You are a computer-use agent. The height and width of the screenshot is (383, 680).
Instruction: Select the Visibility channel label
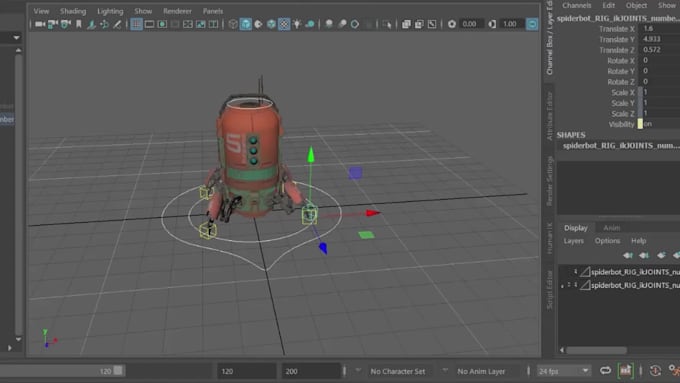[x=621, y=124]
